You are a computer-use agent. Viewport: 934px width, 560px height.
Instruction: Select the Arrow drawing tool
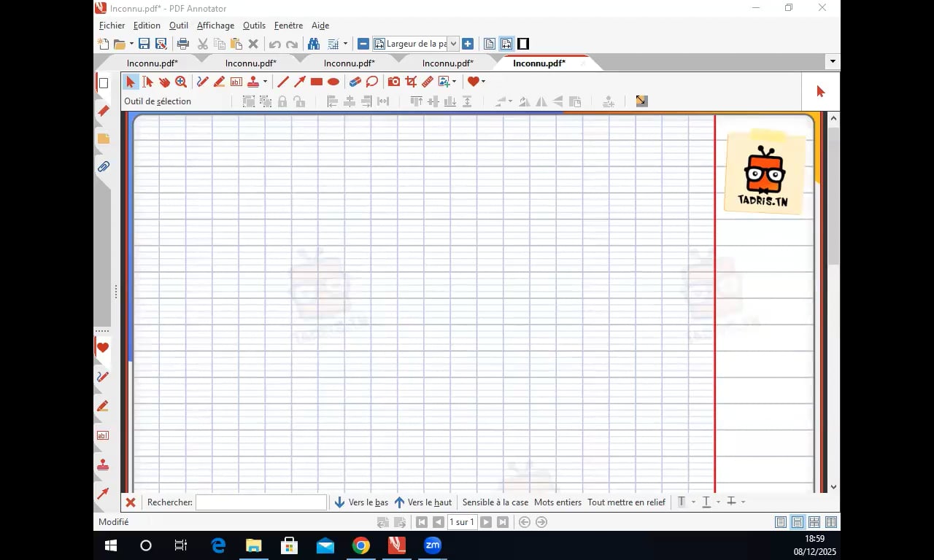click(300, 82)
